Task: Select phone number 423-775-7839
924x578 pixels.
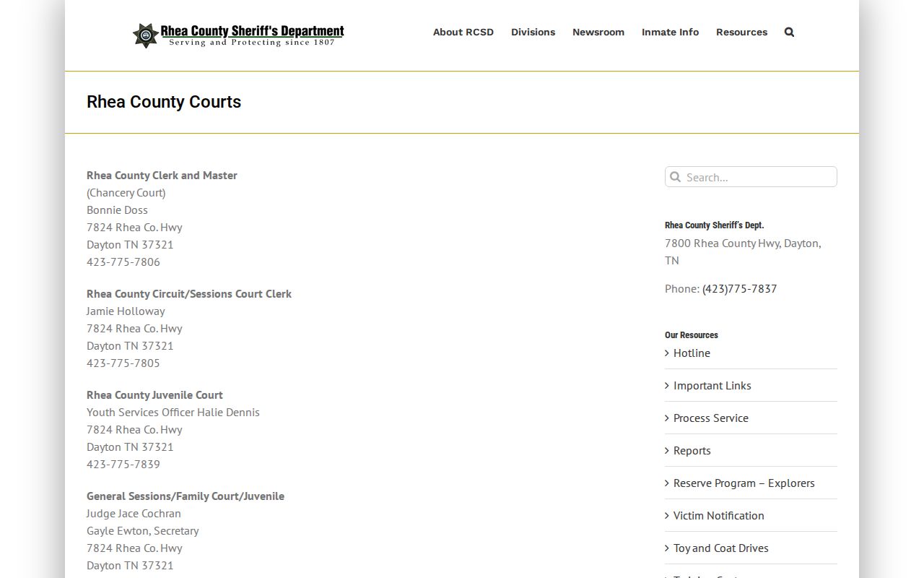Action: [x=123, y=464]
